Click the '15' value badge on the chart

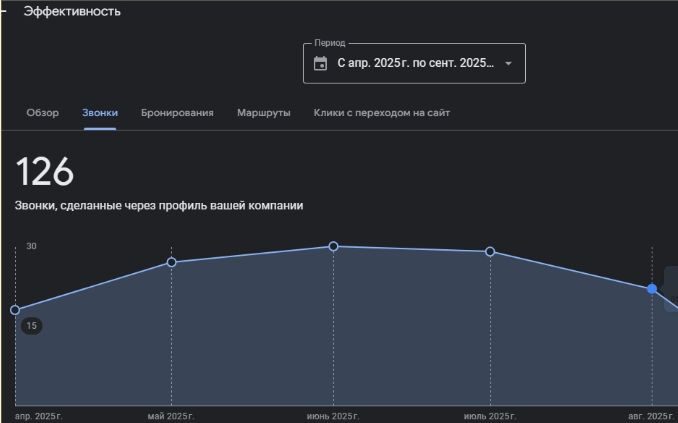(32, 326)
